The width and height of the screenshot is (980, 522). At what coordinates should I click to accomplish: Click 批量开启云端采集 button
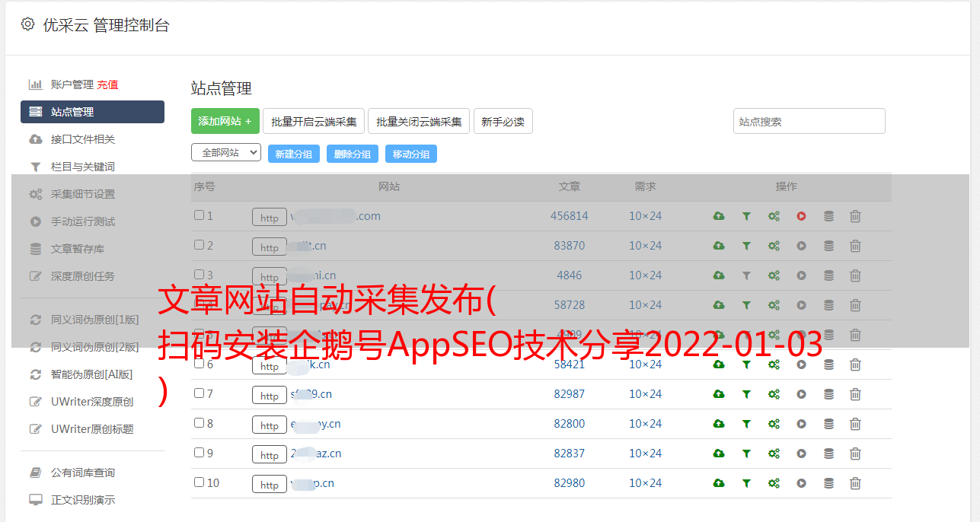[x=314, y=121]
